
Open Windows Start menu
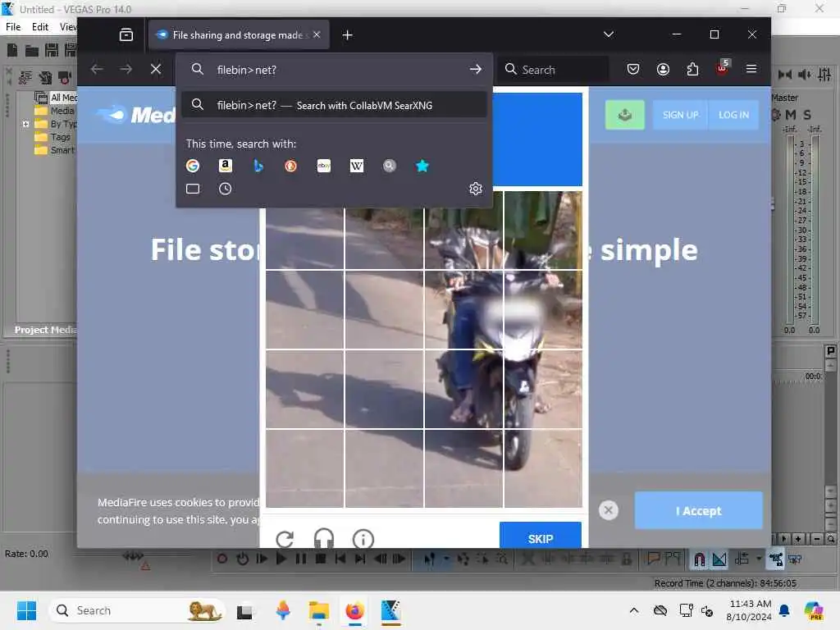pyautogui.click(x=26, y=610)
